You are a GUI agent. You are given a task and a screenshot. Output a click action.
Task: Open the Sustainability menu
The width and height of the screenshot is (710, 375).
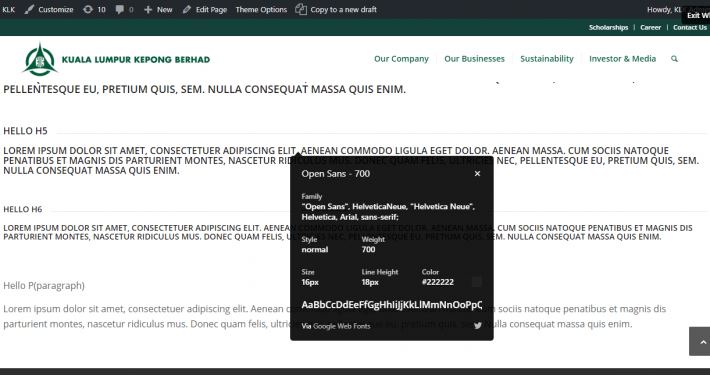pos(547,59)
